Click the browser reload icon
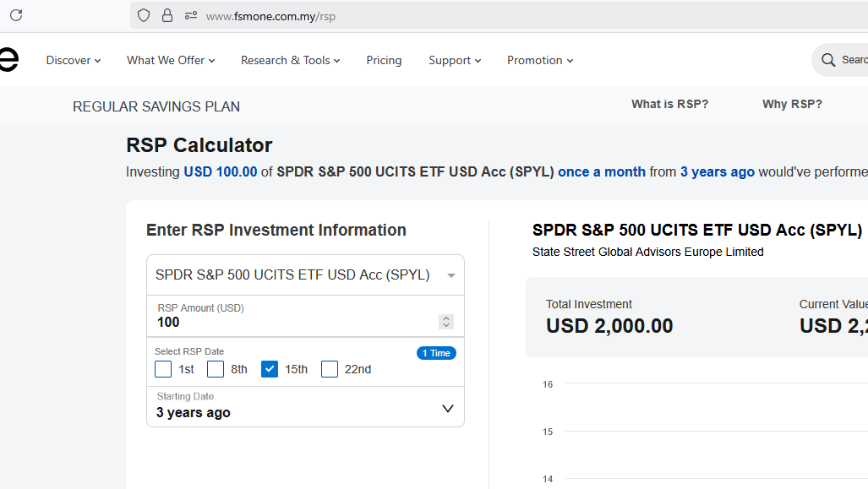The width and height of the screenshot is (868, 489). tap(15, 15)
